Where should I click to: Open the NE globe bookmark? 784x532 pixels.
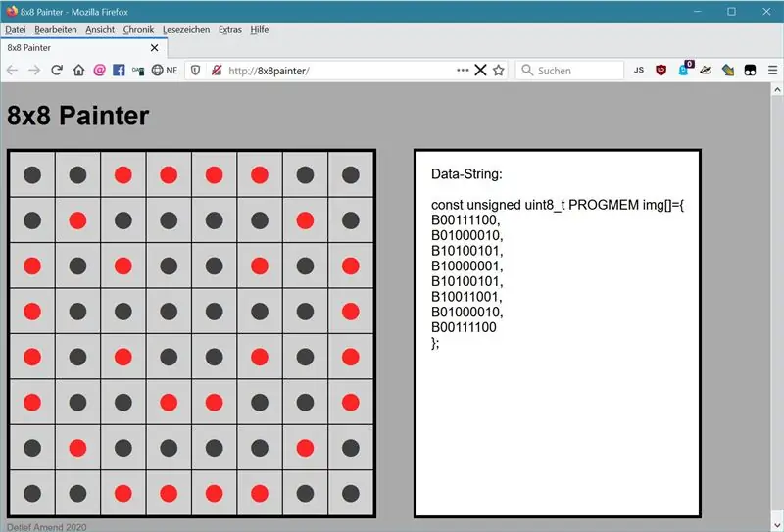(x=165, y=70)
